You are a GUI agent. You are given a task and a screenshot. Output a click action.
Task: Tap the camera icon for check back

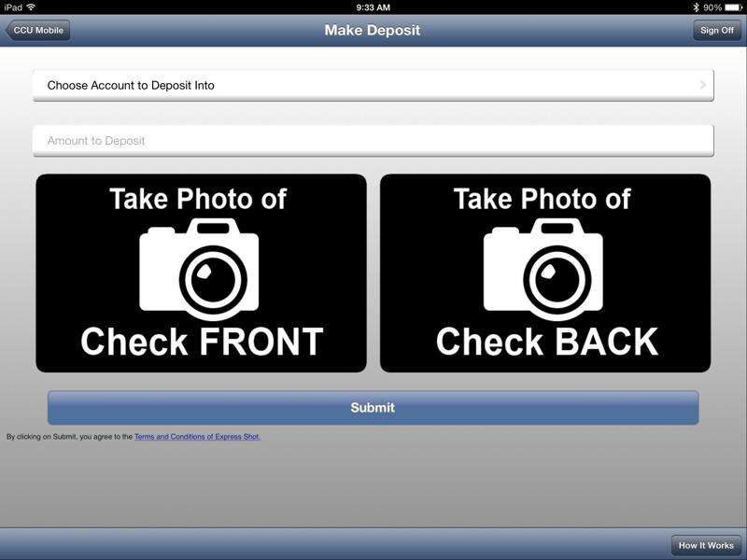pyautogui.click(x=543, y=269)
